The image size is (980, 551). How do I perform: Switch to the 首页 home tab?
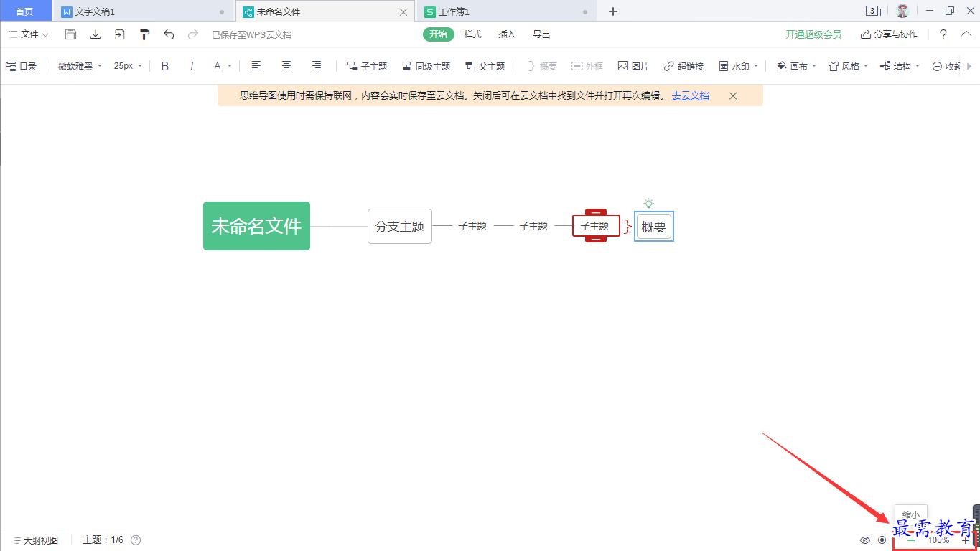pyautogui.click(x=24, y=11)
